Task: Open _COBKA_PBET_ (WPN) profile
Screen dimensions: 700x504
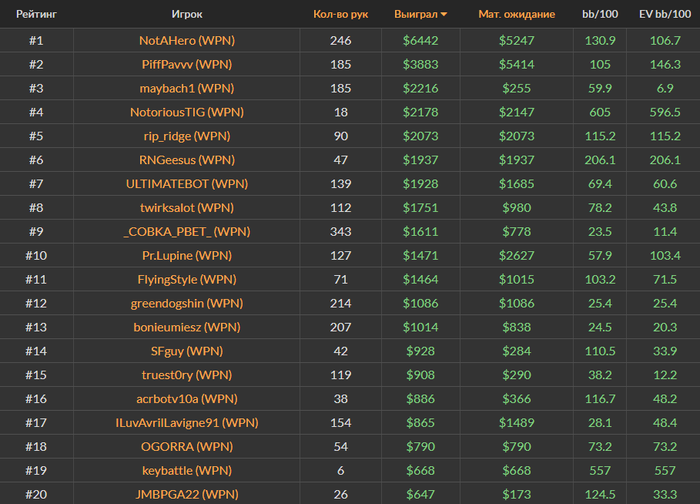Action: [x=187, y=232]
